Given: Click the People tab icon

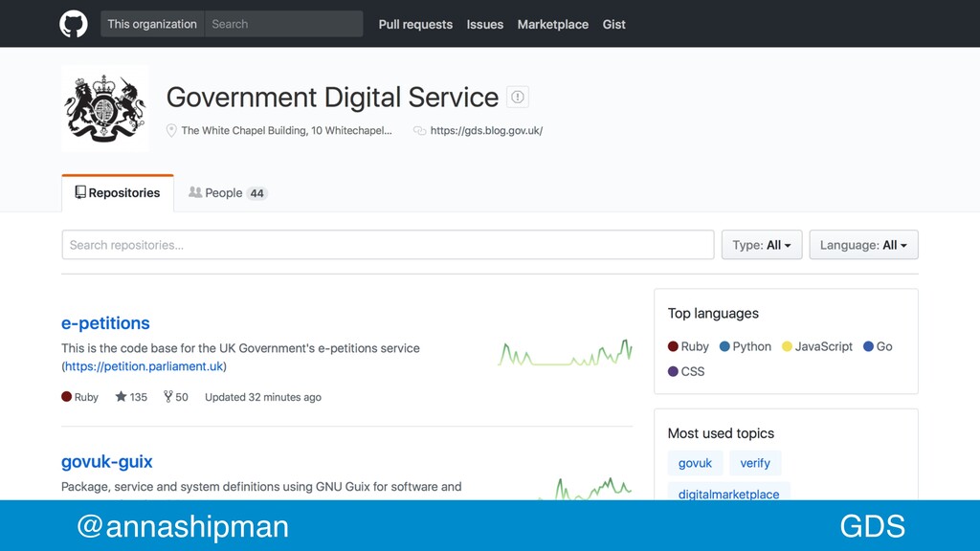Looking at the screenshot, I should tap(195, 192).
